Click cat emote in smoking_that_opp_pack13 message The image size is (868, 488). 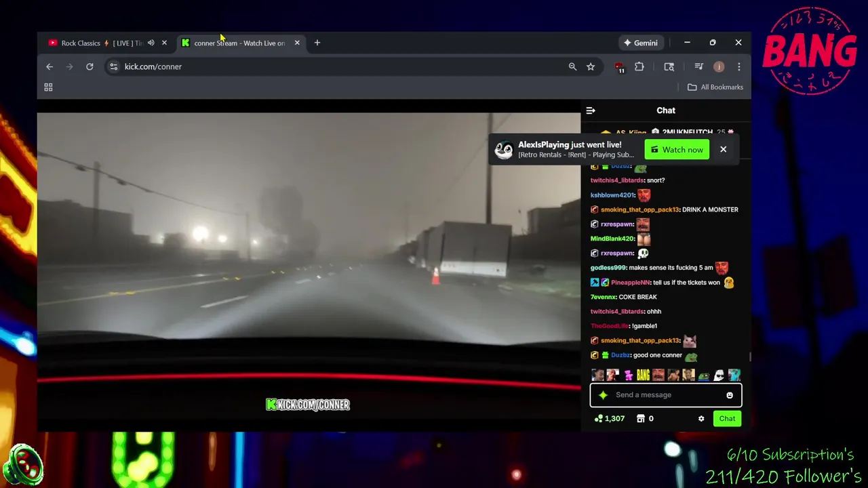690,341
